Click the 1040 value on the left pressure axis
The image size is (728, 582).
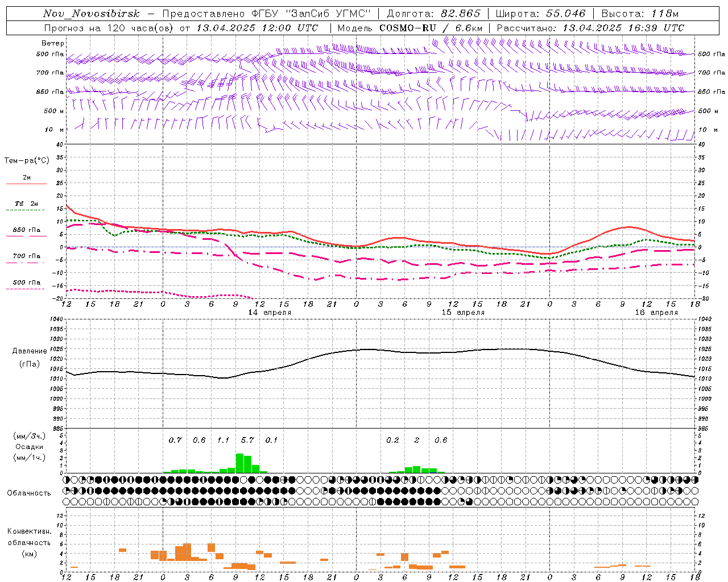click(x=55, y=319)
